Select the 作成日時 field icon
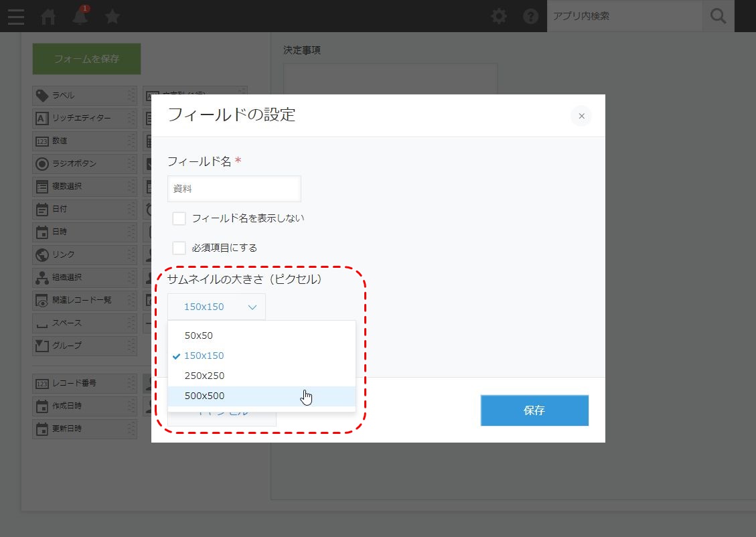 pyautogui.click(x=42, y=406)
